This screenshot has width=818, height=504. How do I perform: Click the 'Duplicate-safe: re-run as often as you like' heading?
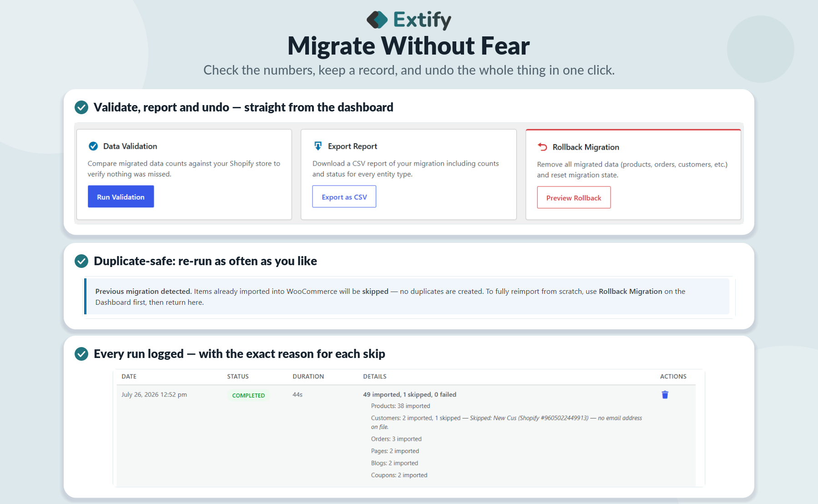pyautogui.click(x=205, y=261)
